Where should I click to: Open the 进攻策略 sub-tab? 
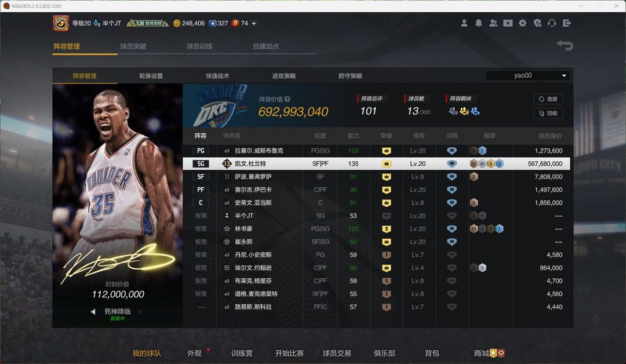click(284, 76)
